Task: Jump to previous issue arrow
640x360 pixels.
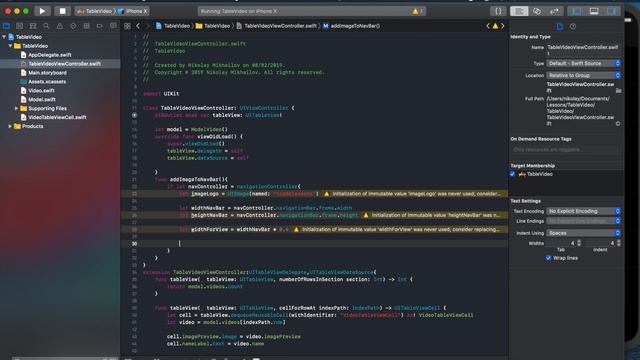Action: (x=488, y=26)
